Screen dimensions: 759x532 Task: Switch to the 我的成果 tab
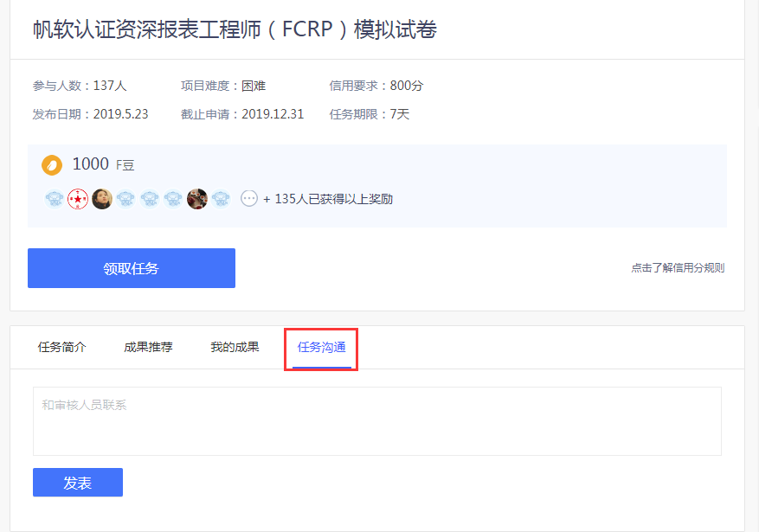click(235, 347)
